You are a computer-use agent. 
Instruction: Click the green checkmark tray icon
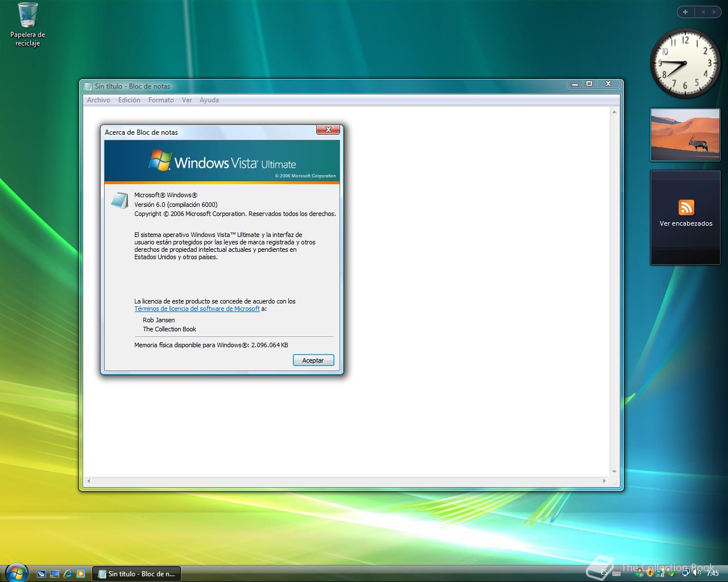671,573
